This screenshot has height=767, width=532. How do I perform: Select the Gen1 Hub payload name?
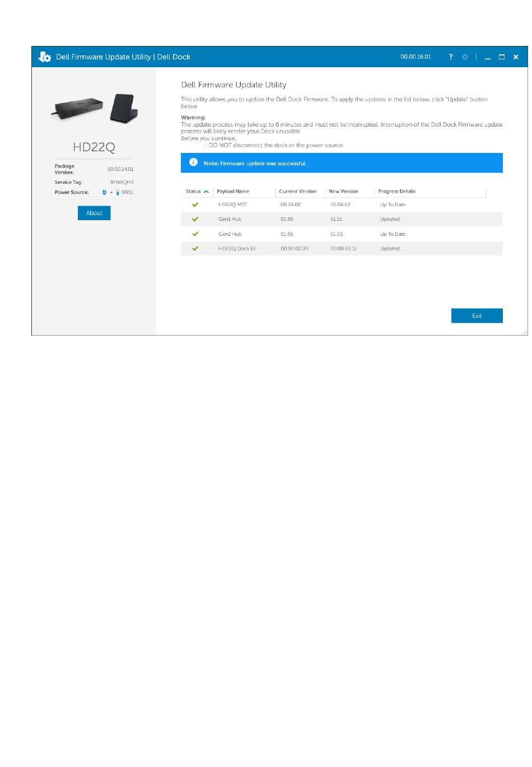230,219
